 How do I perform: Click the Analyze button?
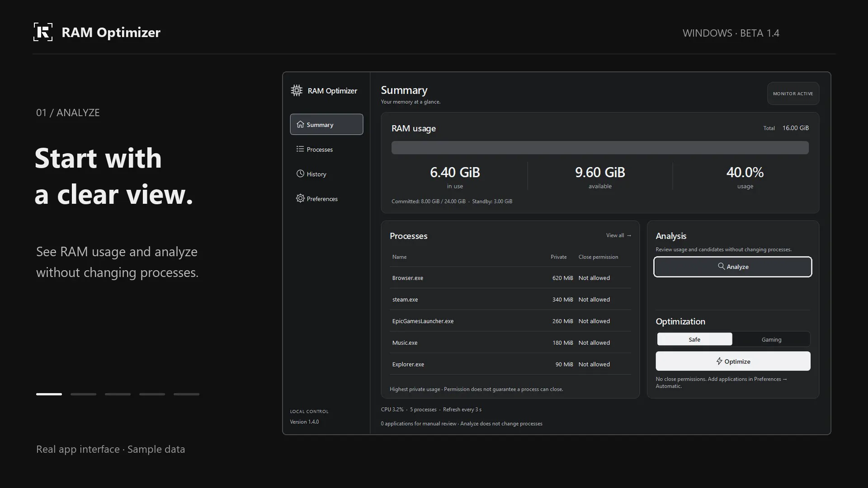733,267
